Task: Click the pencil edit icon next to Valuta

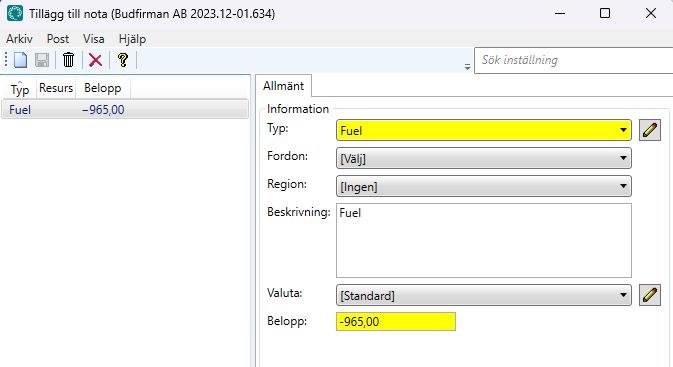Action: [650, 295]
